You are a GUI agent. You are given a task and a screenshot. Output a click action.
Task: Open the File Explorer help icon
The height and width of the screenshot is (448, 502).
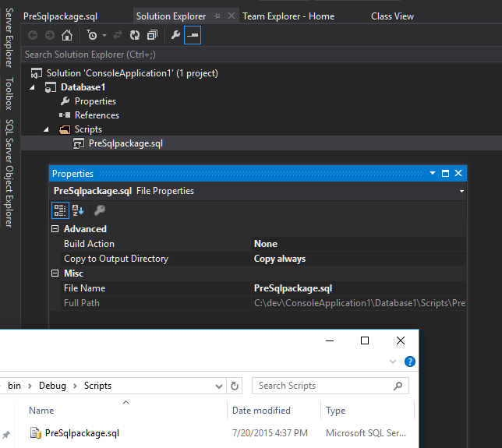pos(410,362)
